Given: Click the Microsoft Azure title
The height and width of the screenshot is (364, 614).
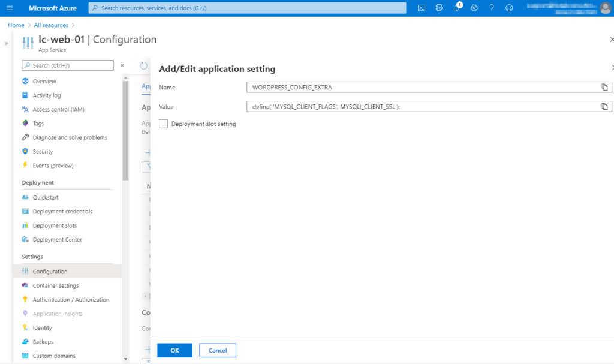Looking at the screenshot, I should click(53, 8).
